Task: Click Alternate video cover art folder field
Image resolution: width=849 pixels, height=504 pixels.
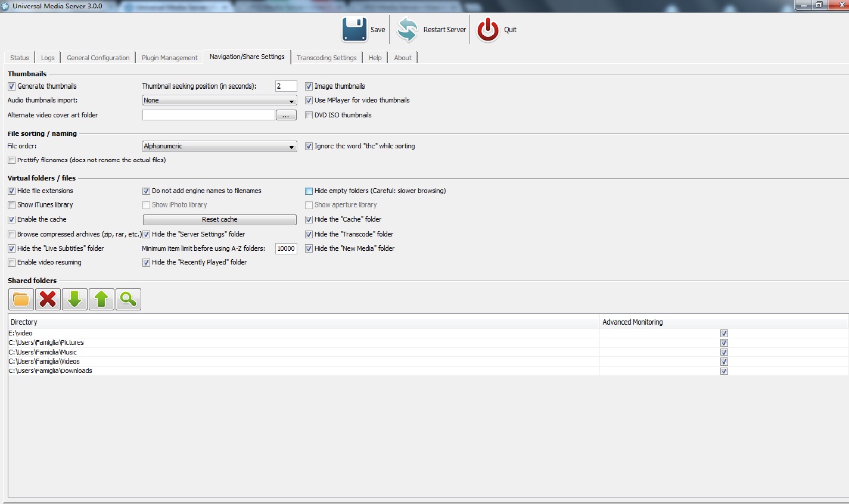Action: pos(209,116)
